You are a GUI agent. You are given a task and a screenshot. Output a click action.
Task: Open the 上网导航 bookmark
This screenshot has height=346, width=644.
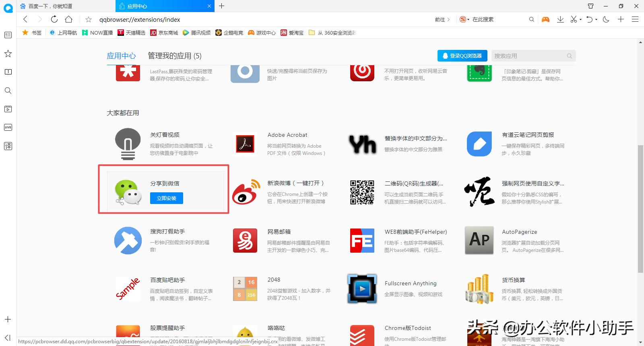click(63, 33)
